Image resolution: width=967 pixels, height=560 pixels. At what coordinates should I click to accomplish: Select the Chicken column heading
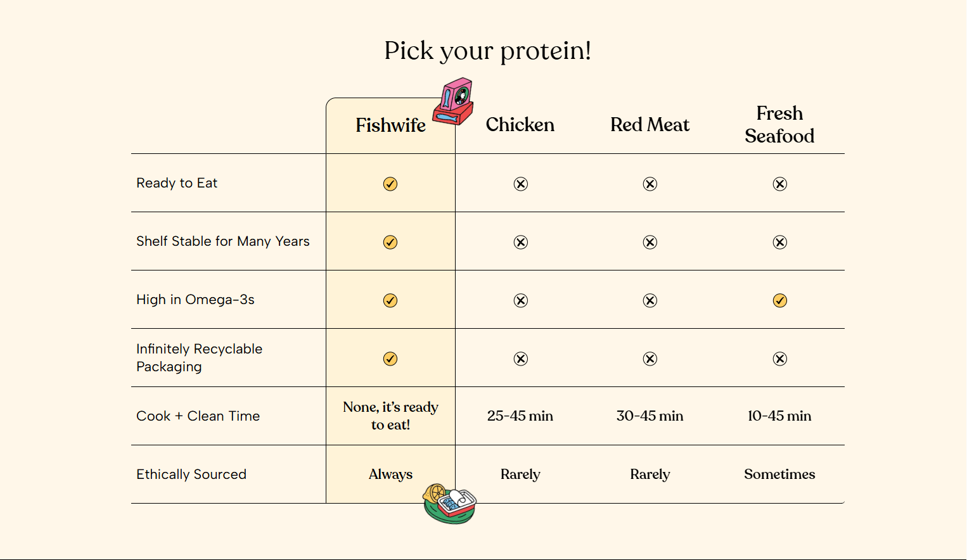click(520, 125)
